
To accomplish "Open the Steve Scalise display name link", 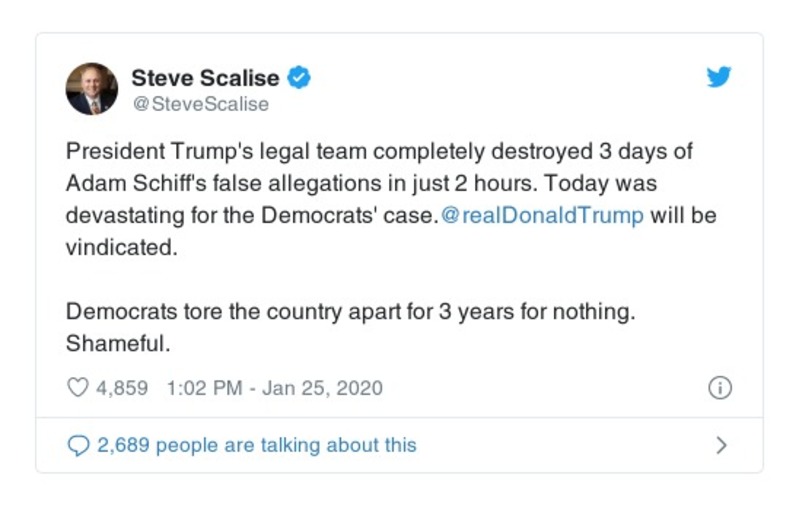I will (x=205, y=77).
